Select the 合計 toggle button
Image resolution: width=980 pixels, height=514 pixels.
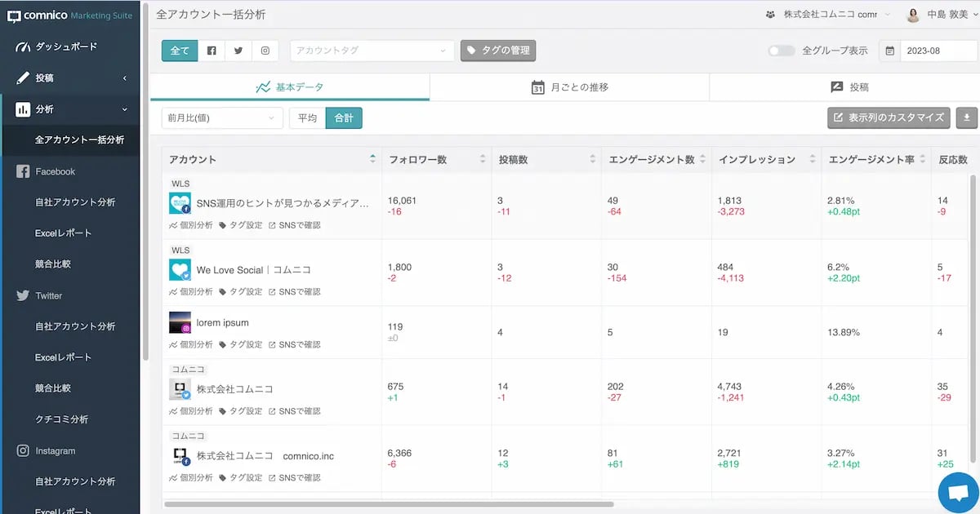tap(344, 118)
